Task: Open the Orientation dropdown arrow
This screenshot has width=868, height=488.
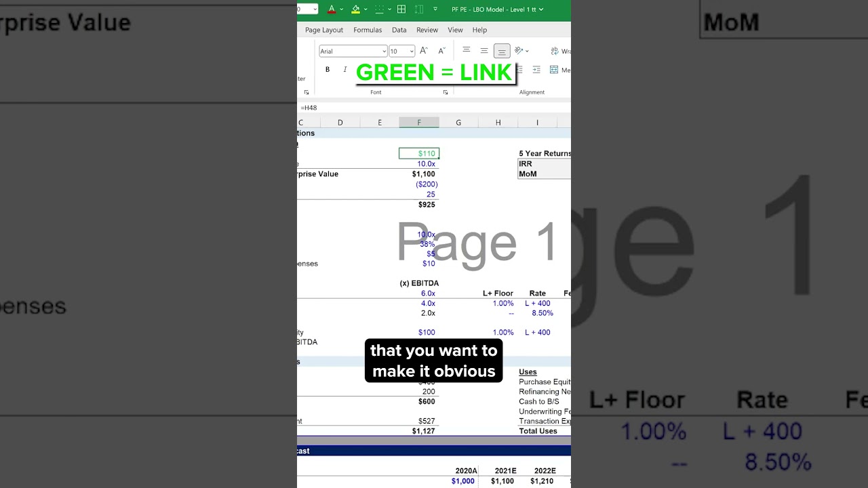Action: click(527, 51)
